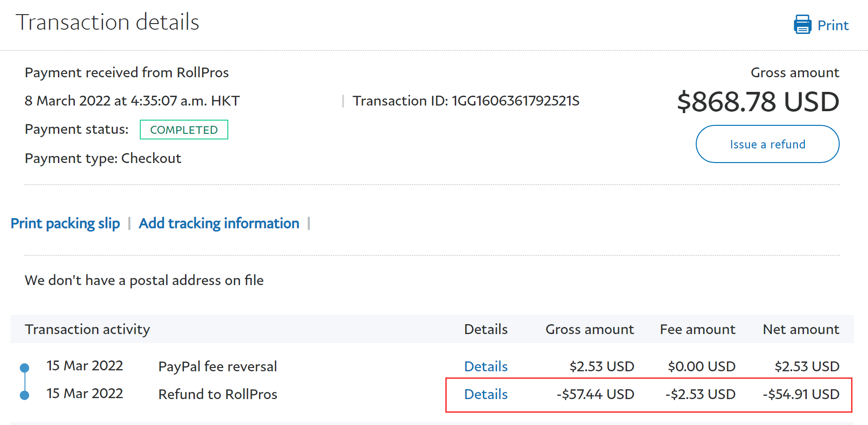Click the -$57.44 USD refund gross amount
The width and height of the screenshot is (868, 425).
pyautogui.click(x=595, y=394)
